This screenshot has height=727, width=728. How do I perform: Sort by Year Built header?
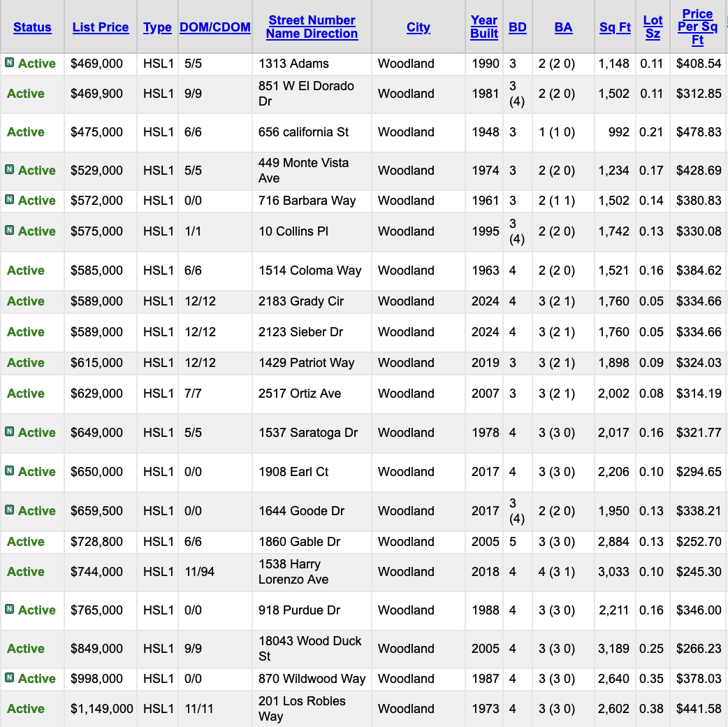click(484, 27)
